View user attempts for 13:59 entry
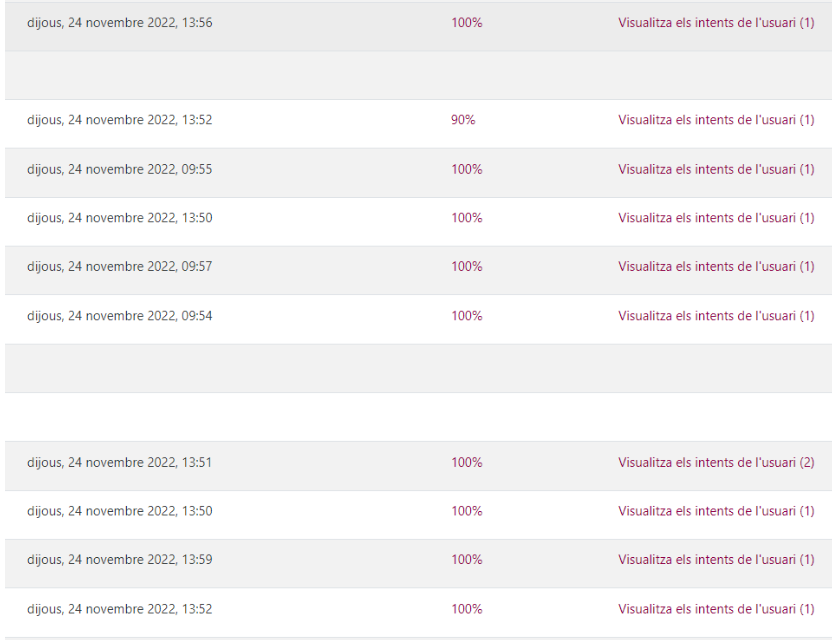 coord(716,560)
